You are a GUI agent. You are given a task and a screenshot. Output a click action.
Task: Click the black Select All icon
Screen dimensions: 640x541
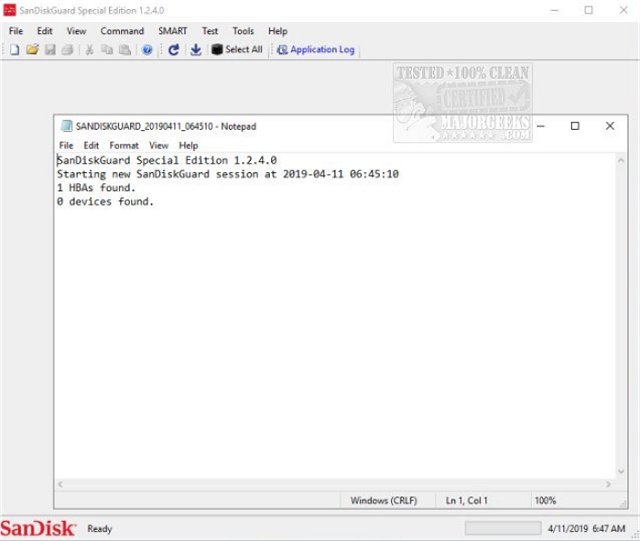[x=217, y=49]
